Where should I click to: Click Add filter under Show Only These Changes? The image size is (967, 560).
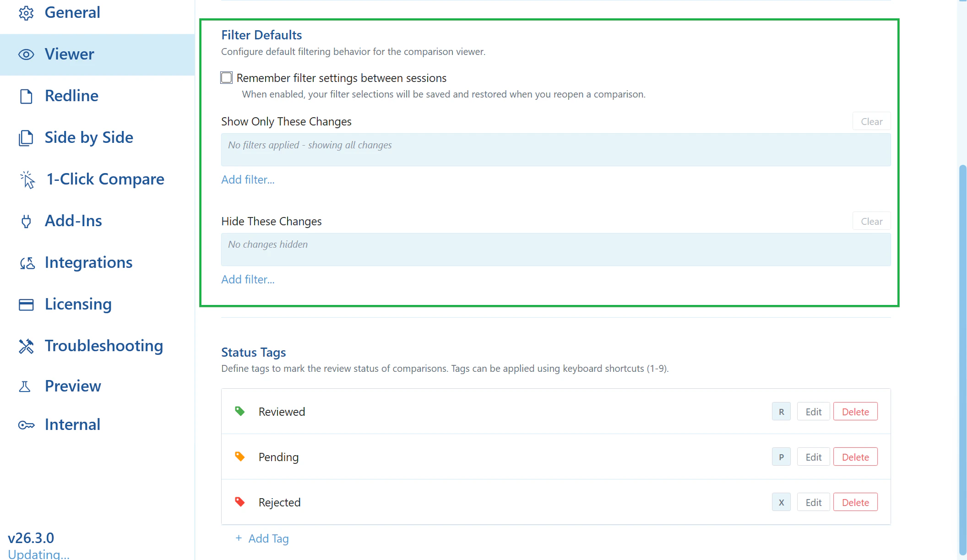[248, 179]
